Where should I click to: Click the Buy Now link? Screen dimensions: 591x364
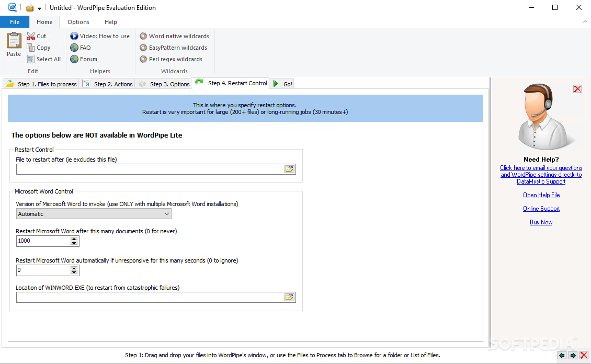pos(541,222)
